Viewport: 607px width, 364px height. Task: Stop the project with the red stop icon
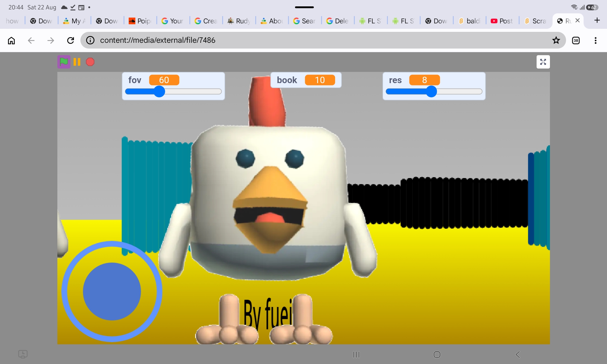click(x=90, y=62)
